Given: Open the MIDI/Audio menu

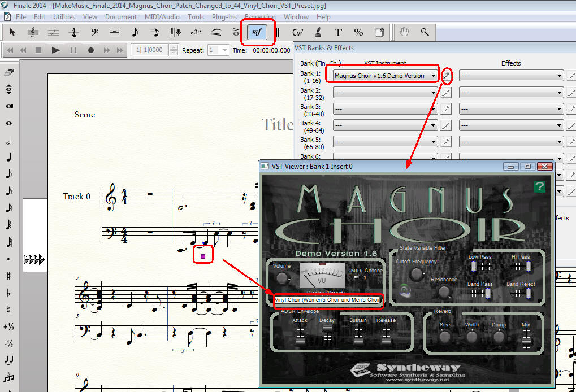Looking at the screenshot, I should (162, 17).
